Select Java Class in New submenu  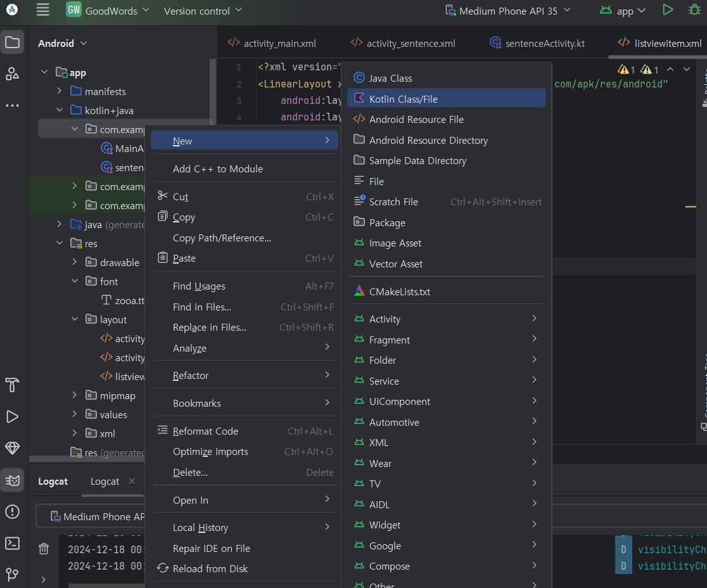pos(447,78)
